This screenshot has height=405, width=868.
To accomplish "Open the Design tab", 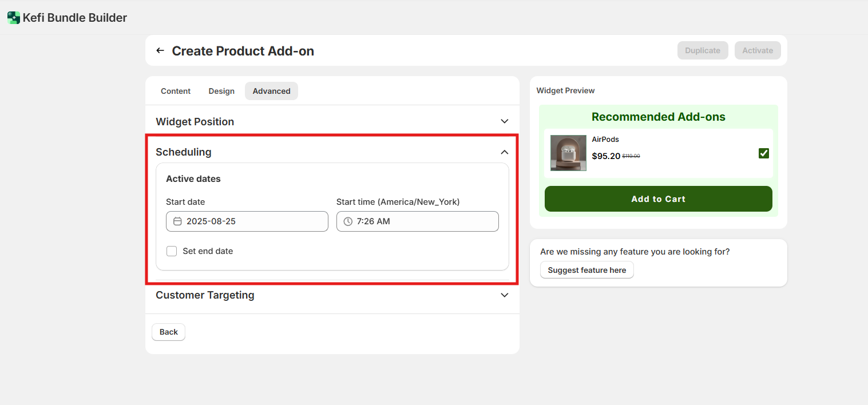I will click(x=221, y=91).
